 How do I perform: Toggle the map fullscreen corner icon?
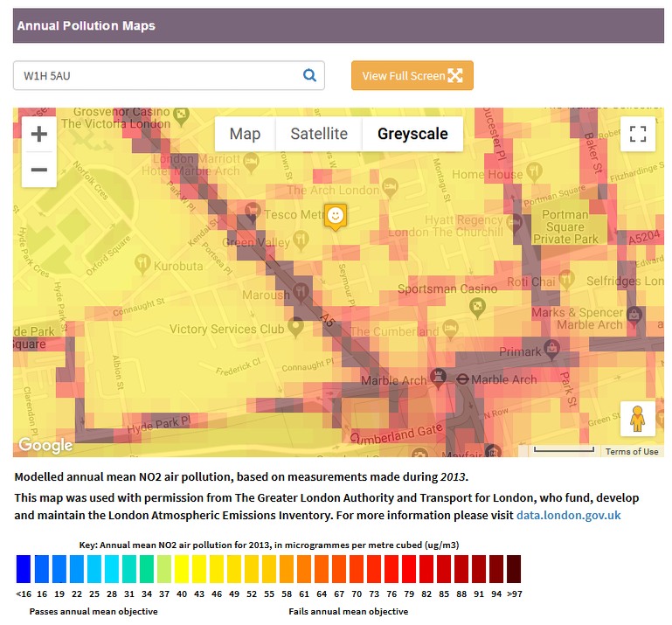click(x=638, y=134)
